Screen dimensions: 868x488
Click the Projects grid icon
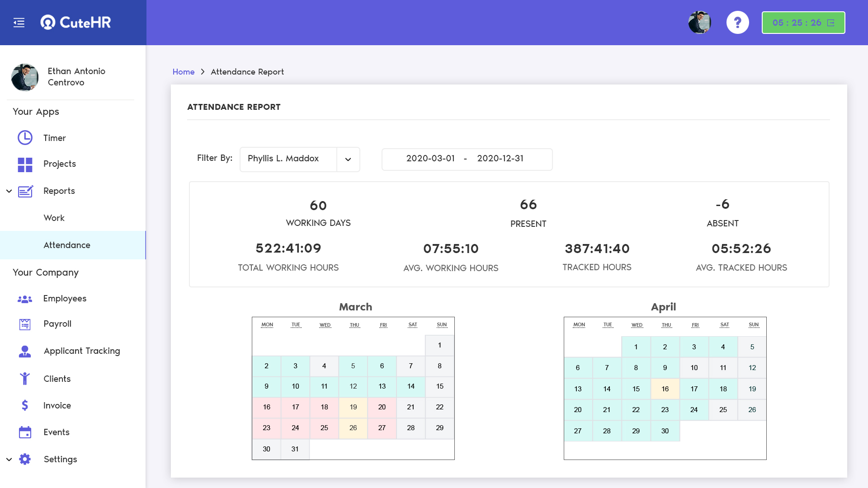(25, 164)
